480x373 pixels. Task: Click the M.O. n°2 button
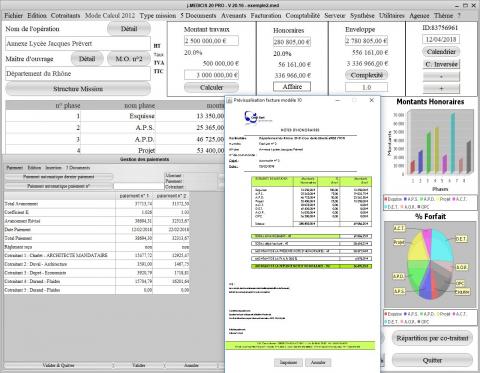point(129,59)
